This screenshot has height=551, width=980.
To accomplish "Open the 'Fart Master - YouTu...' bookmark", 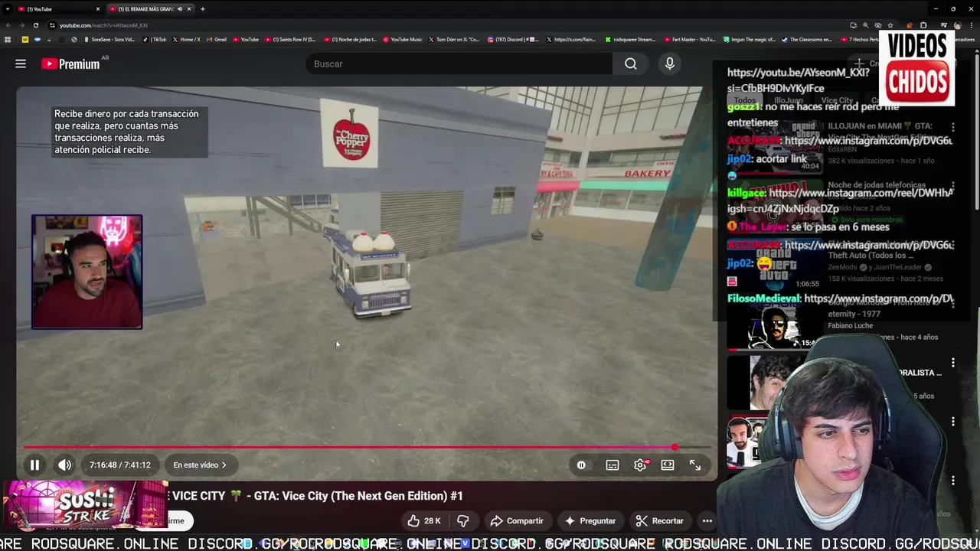I will click(x=691, y=39).
